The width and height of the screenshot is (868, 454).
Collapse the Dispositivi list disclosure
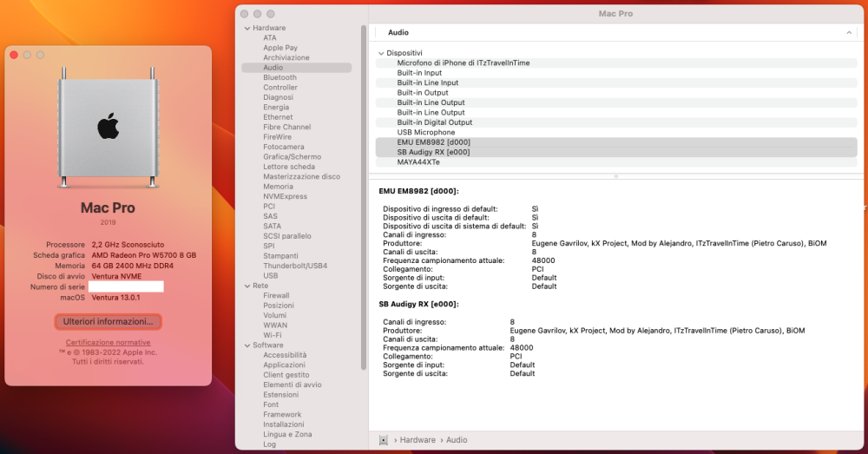click(x=381, y=53)
